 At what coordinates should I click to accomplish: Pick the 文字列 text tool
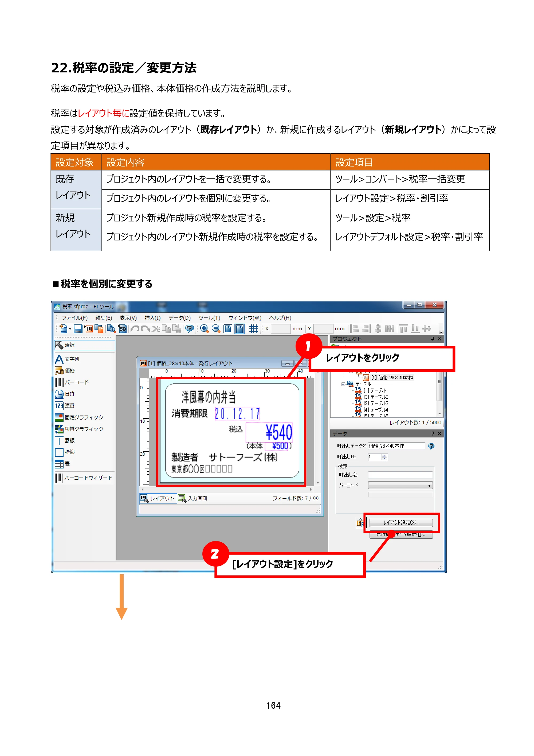[67, 359]
